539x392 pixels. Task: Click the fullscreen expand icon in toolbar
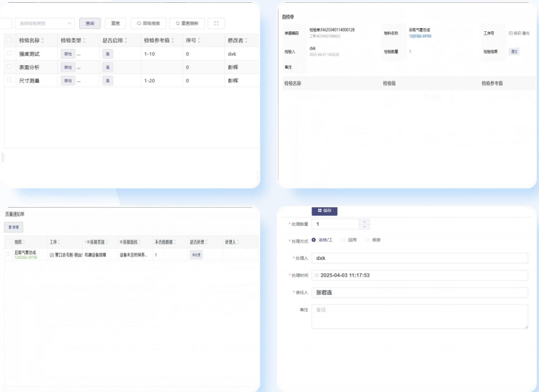pyautogui.click(x=216, y=24)
